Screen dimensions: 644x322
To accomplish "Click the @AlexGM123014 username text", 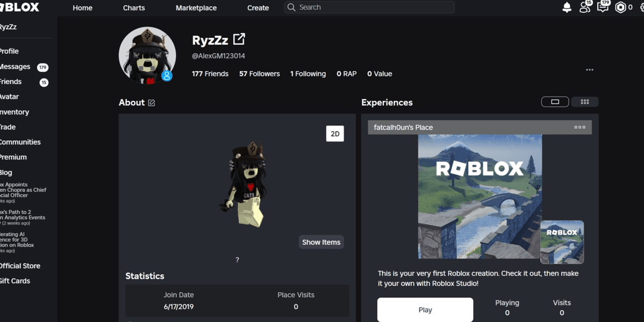I will (218, 56).
